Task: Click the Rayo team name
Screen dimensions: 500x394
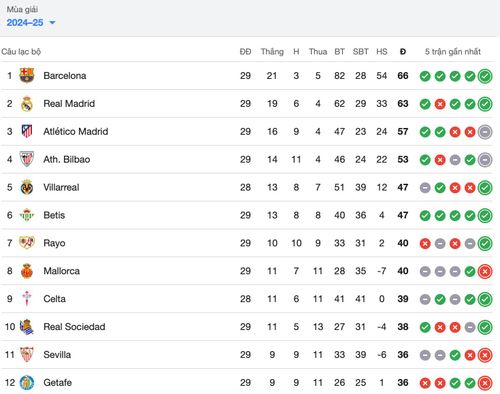Action: 54,243
